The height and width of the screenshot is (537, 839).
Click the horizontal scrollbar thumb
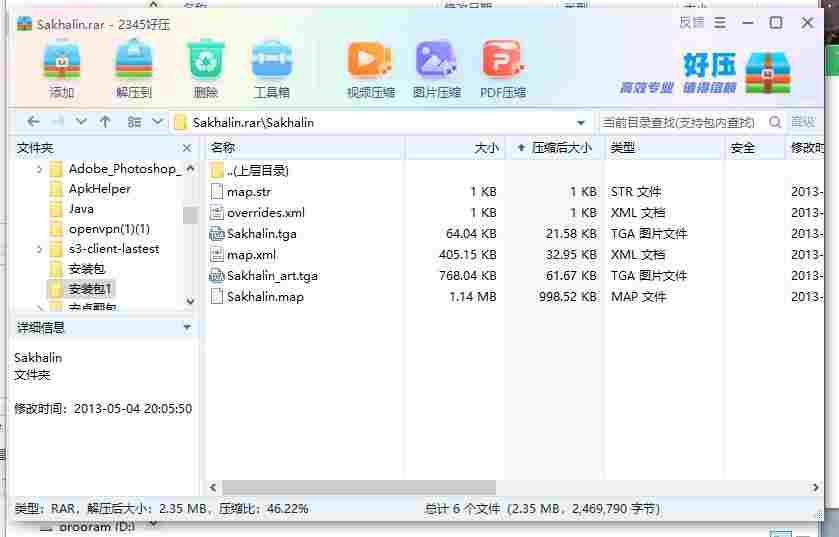pos(359,487)
